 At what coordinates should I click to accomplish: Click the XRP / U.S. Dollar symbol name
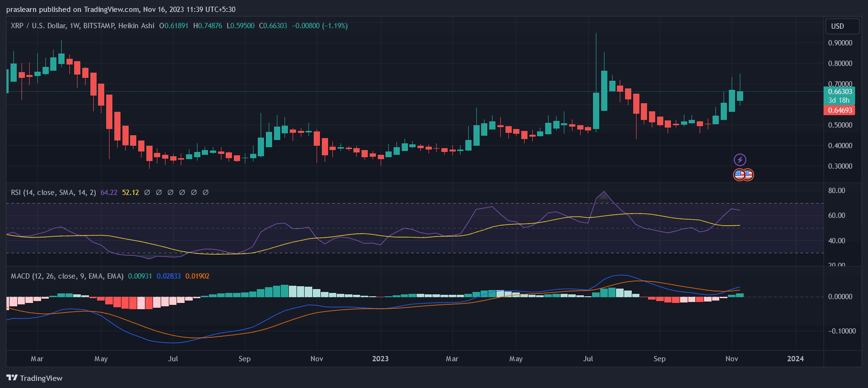coord(38,26)
